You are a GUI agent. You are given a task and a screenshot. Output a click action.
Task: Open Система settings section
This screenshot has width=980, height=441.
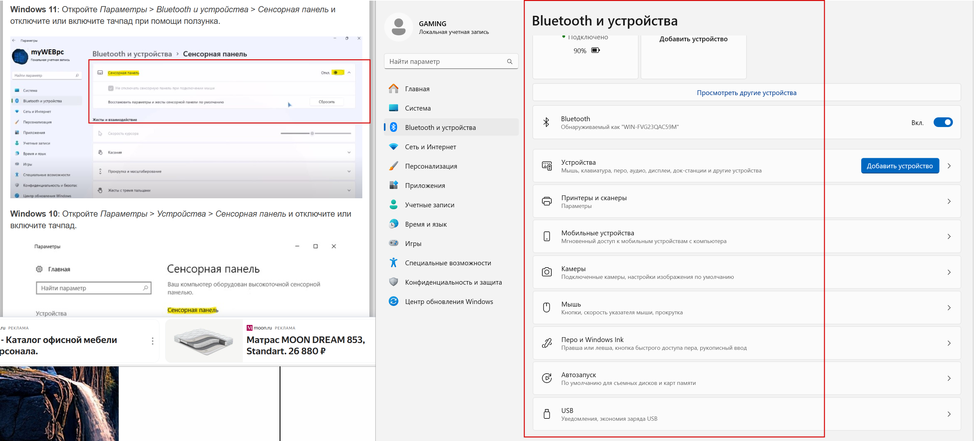(x=451, y=108)
